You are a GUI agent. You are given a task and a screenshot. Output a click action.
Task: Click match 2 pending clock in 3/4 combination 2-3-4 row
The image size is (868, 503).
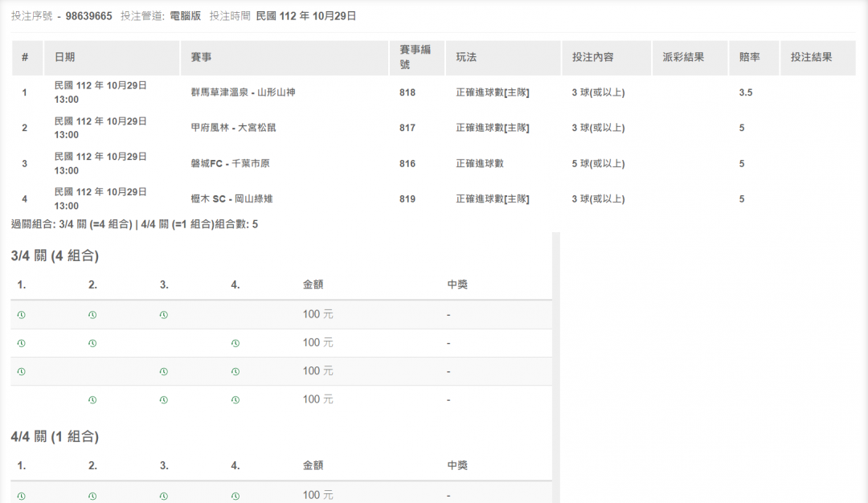tap(92, 399)
